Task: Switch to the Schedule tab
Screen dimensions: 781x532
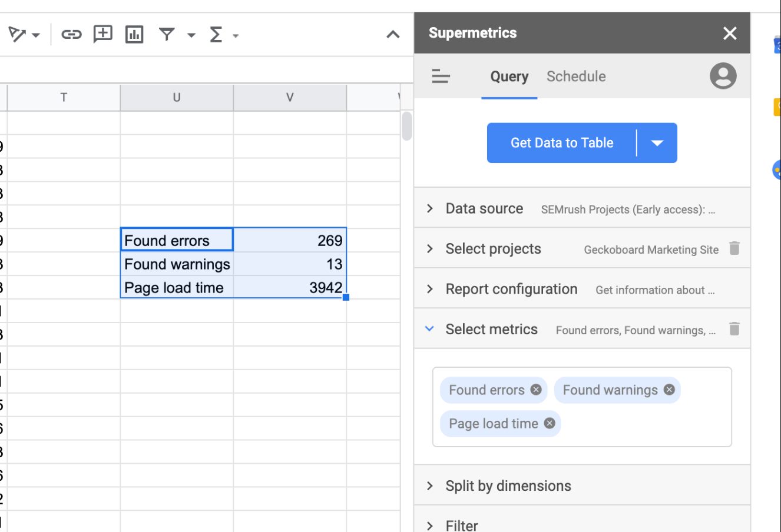Action: click(x=576, y=77)
